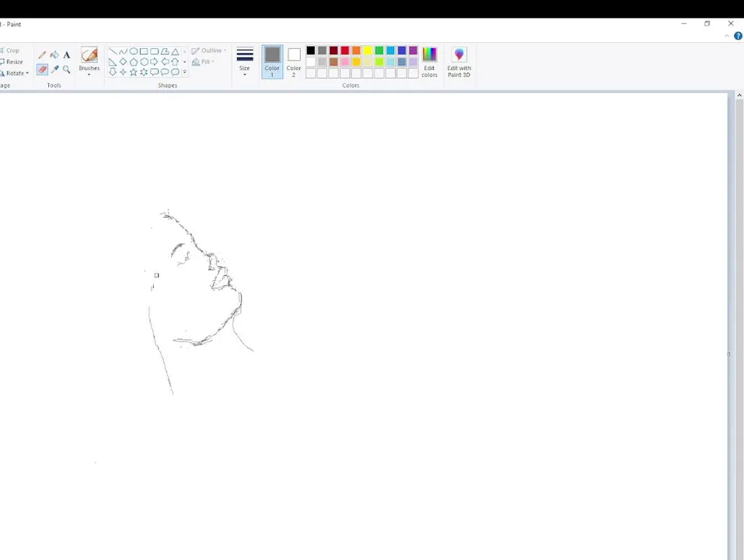
Task: Open the Brushes gallery
Action: 89,61
